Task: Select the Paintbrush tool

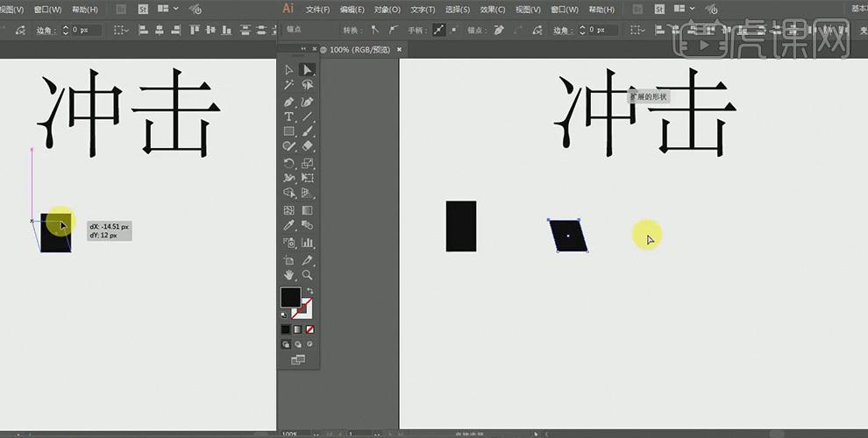Action: (307, 131)
